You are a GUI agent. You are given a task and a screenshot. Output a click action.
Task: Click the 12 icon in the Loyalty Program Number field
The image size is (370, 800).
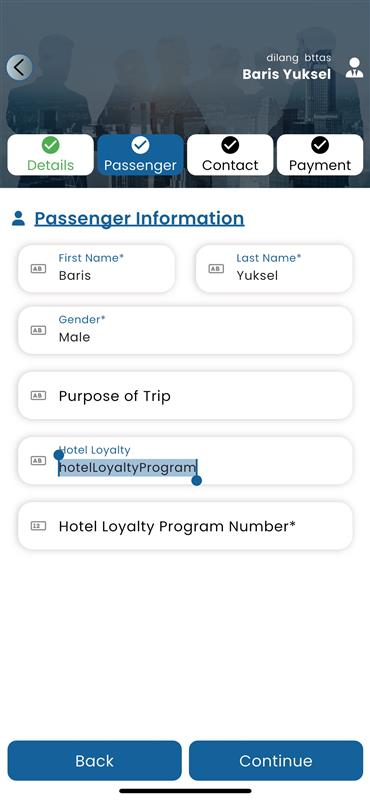[x=38, y=526]
